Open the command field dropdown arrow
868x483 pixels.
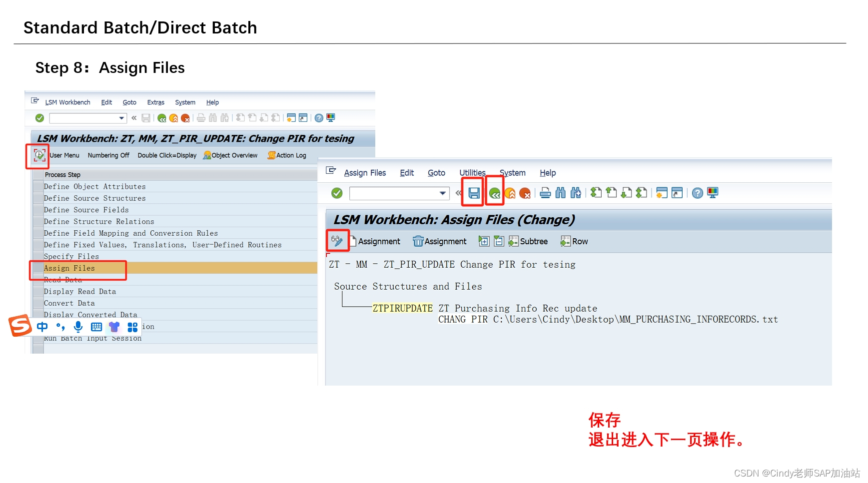click(x=442, y=193)
